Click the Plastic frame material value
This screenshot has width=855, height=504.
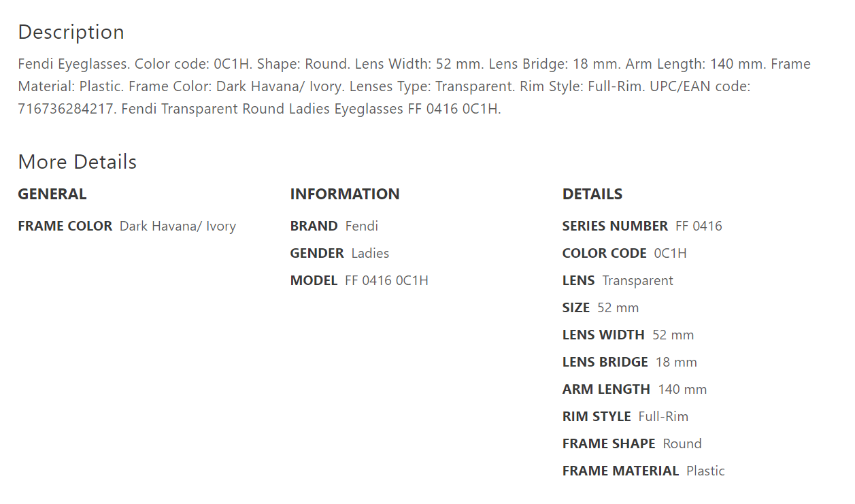click(705, 471)
